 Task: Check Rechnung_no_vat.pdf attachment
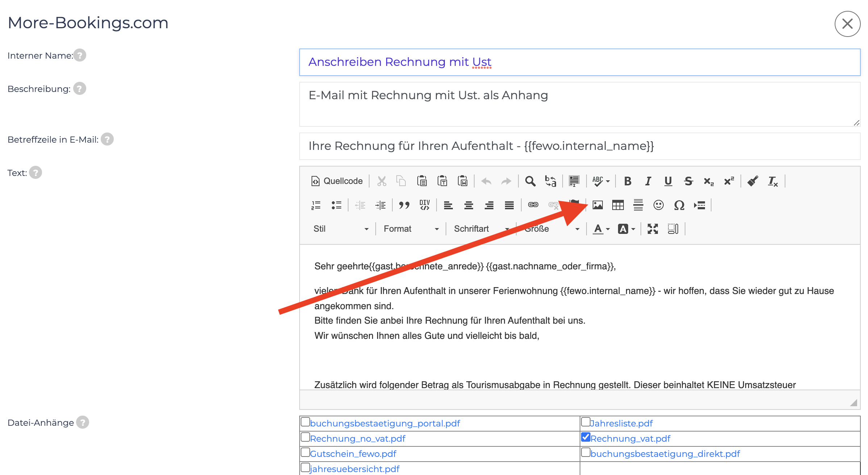pos(305,437)
